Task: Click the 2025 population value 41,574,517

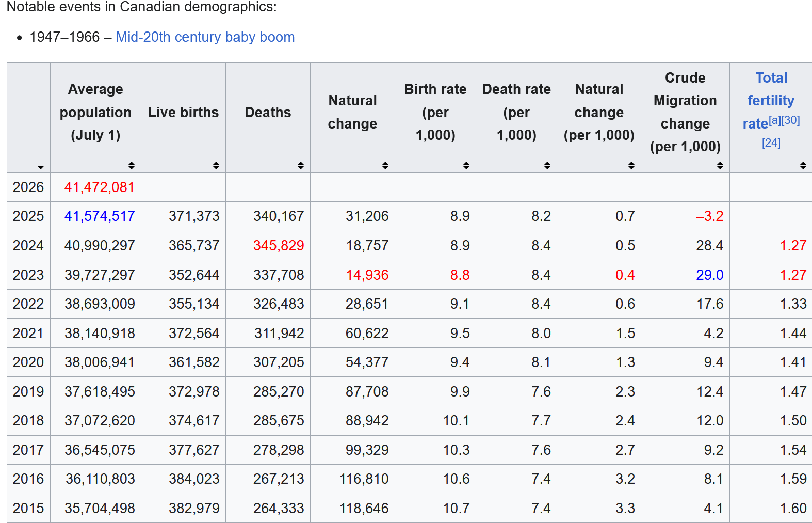Action: [x=99, y=216]
